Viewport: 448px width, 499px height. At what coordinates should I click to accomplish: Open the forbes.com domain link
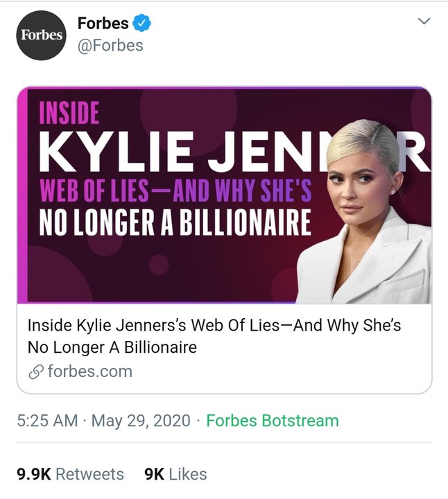click(89, 371)
